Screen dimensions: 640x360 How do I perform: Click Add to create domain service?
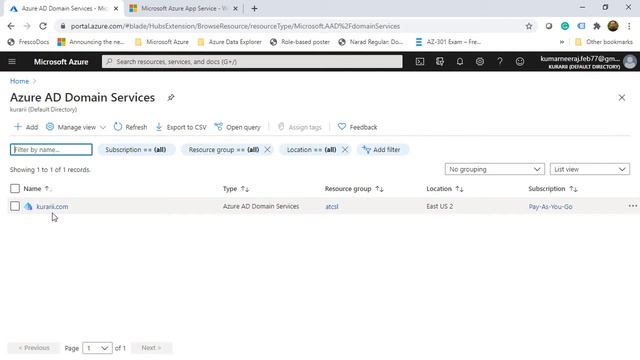coord(26,127)
